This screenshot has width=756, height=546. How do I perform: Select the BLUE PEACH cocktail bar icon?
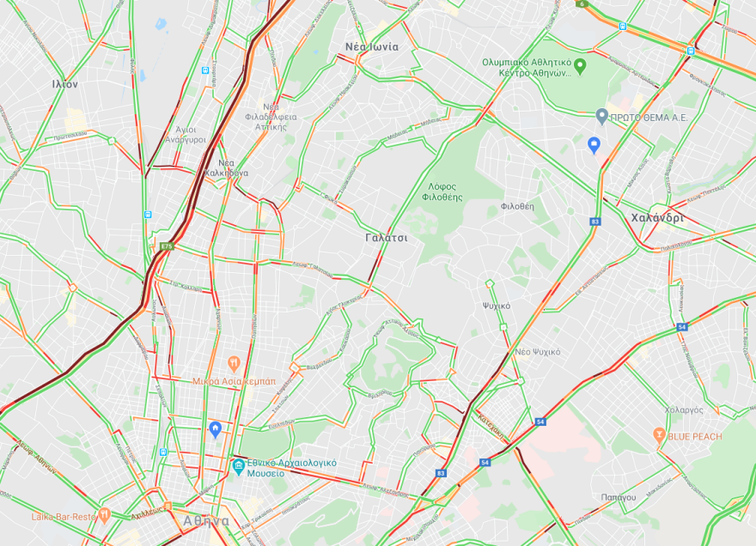659,435
